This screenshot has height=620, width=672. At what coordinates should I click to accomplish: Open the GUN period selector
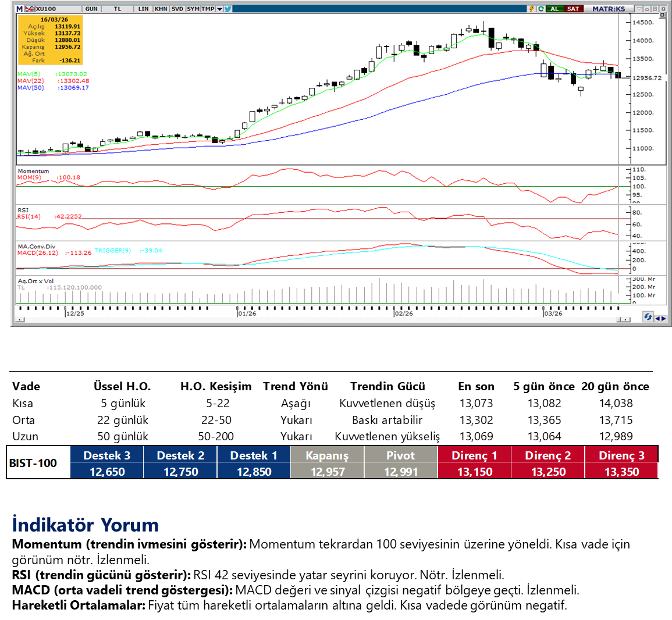click(91, 9)
